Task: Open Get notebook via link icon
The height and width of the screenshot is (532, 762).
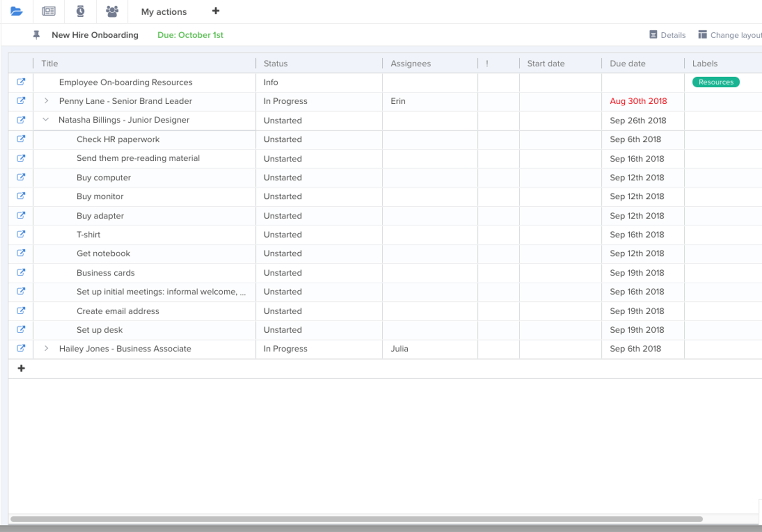Action: [21, 253]
